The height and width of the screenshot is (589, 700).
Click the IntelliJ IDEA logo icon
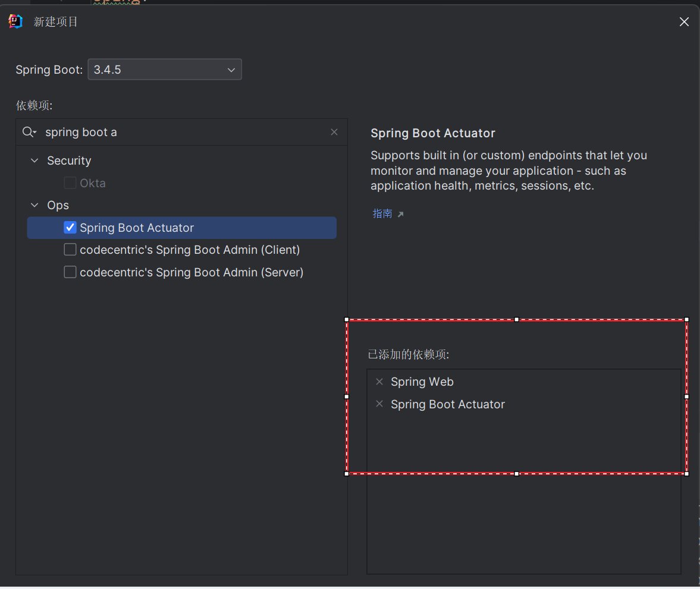(x=15, y=21)
